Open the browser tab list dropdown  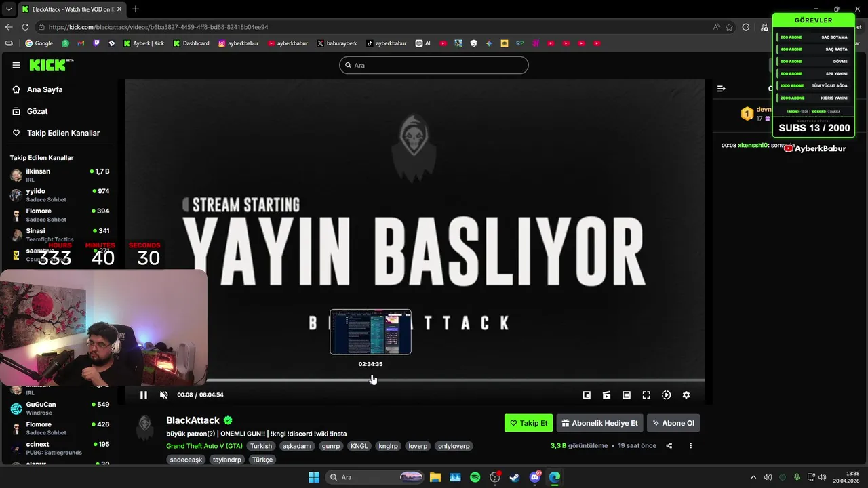coord(9,9)
